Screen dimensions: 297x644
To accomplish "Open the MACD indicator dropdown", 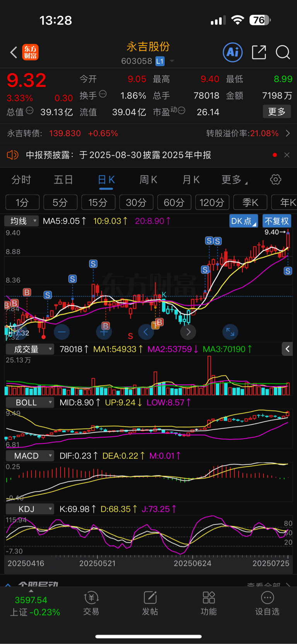I will click(x=30, y=456).
